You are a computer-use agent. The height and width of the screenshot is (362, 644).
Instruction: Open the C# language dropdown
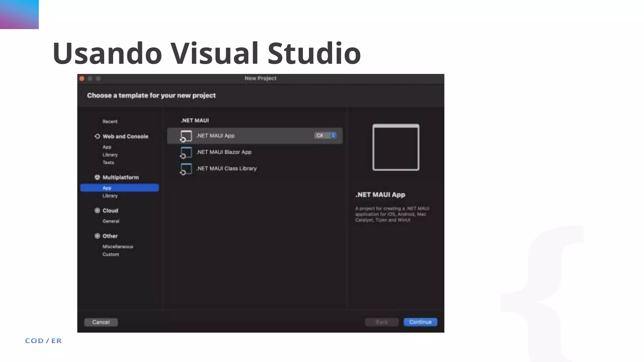[325, 135]
